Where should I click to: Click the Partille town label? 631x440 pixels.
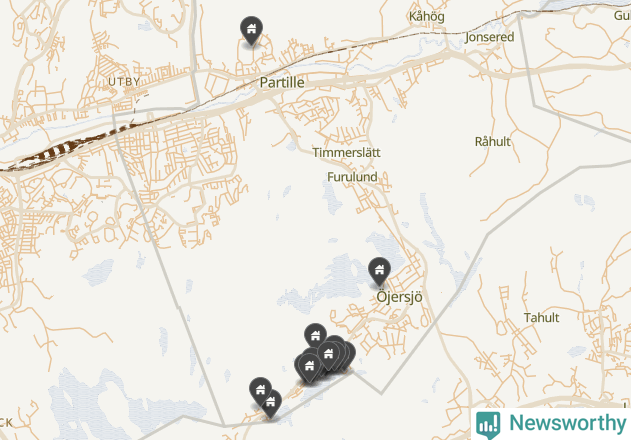(282, 83)
